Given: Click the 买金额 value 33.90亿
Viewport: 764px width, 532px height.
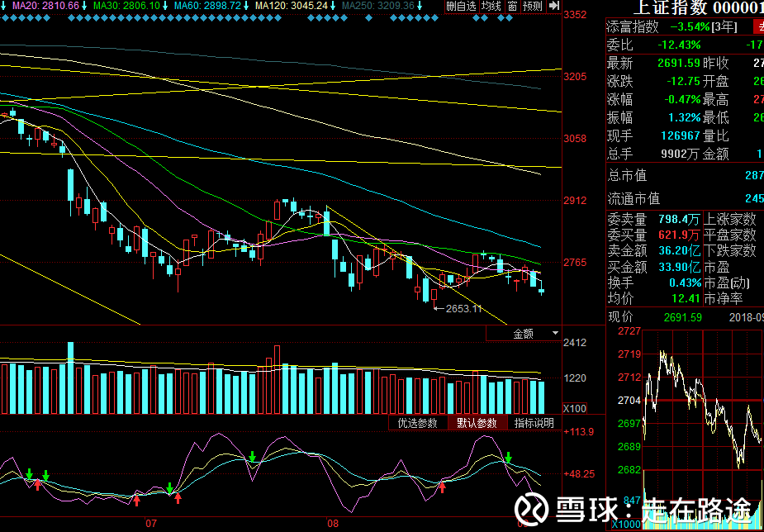Looking at the screenshot, I should 680,267.
